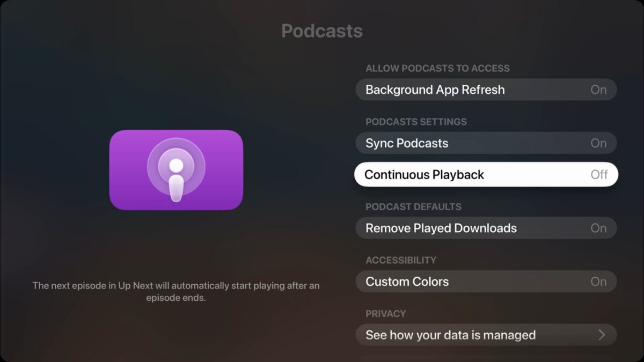Click the Podcast Defaults section header
This screenshot has height=362, width=644.
413,206
